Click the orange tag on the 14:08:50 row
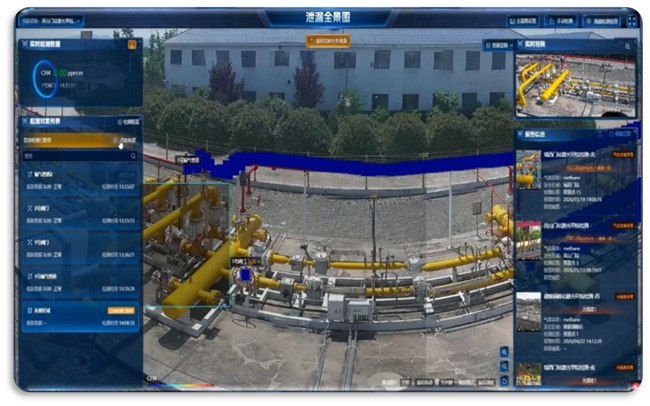 pos(121,311)
